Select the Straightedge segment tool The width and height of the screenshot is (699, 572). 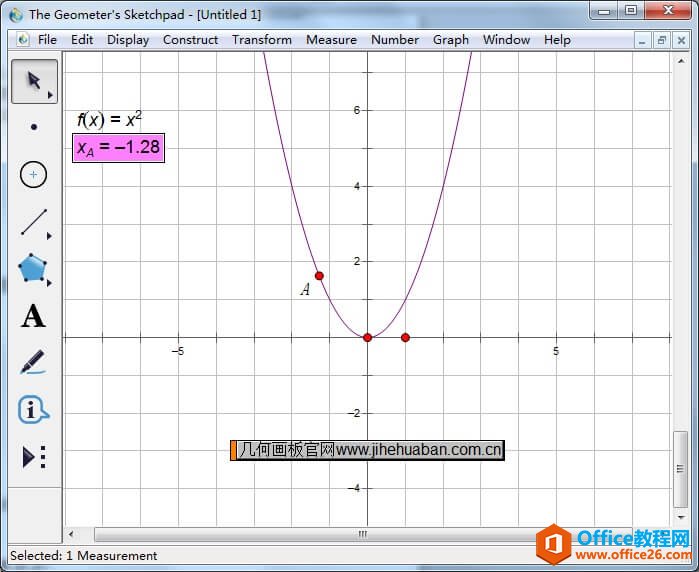33,222
